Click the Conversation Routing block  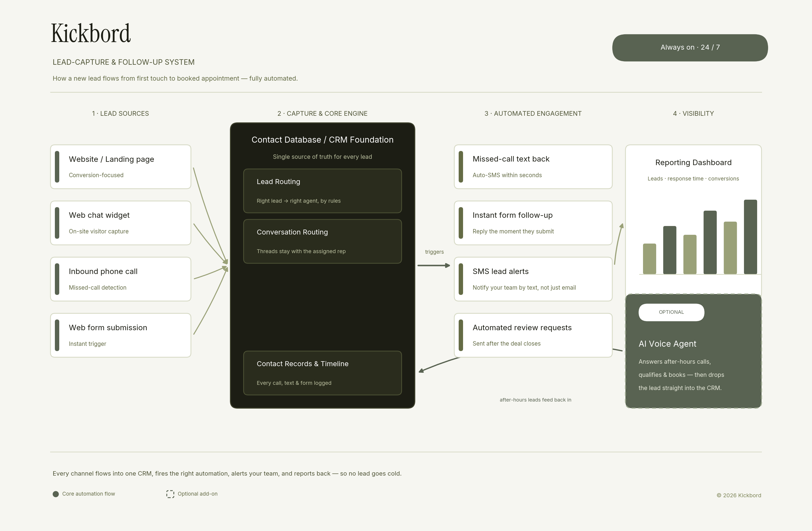[322, 241]
